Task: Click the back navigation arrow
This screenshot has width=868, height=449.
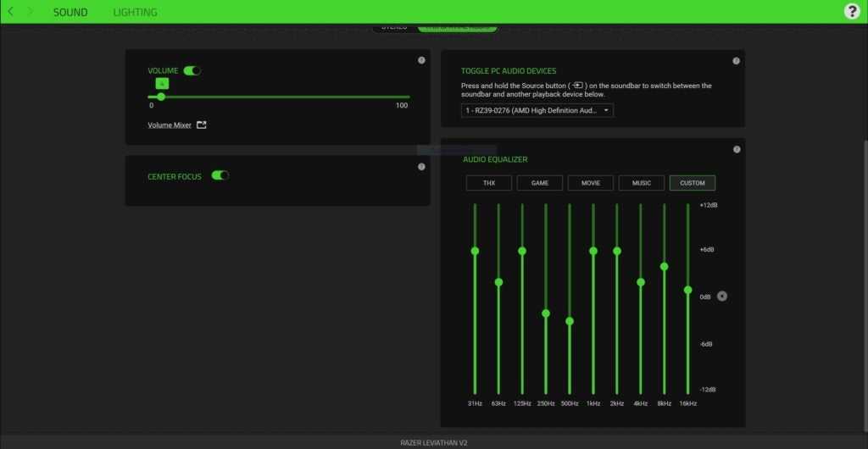Action: [x=10, y=12]
